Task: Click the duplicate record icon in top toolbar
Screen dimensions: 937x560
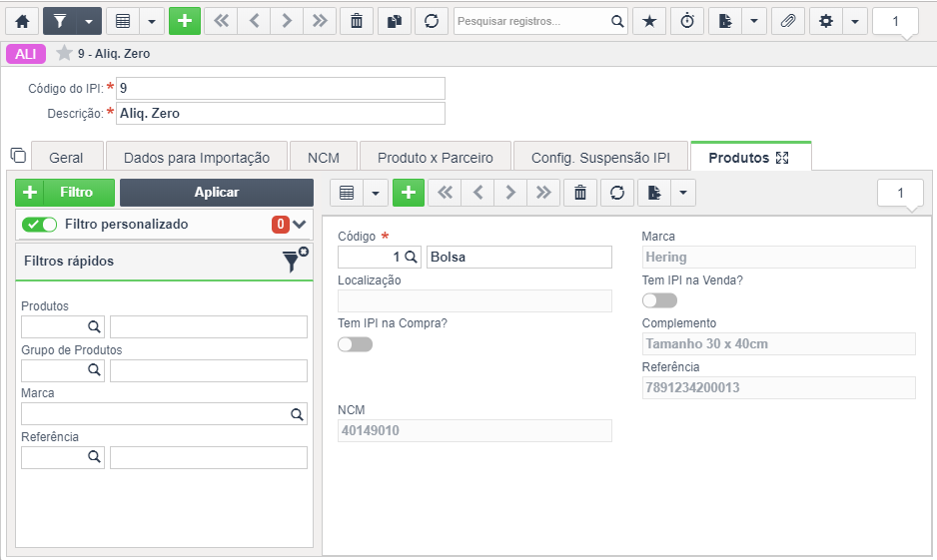Action: [394, 22]
